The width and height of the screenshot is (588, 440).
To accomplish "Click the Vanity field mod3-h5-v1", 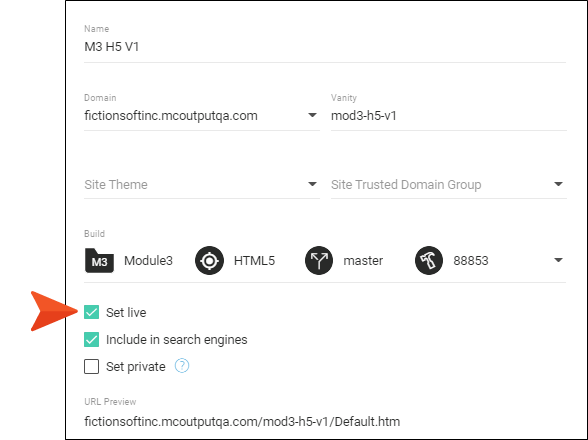I will point(448,116).
